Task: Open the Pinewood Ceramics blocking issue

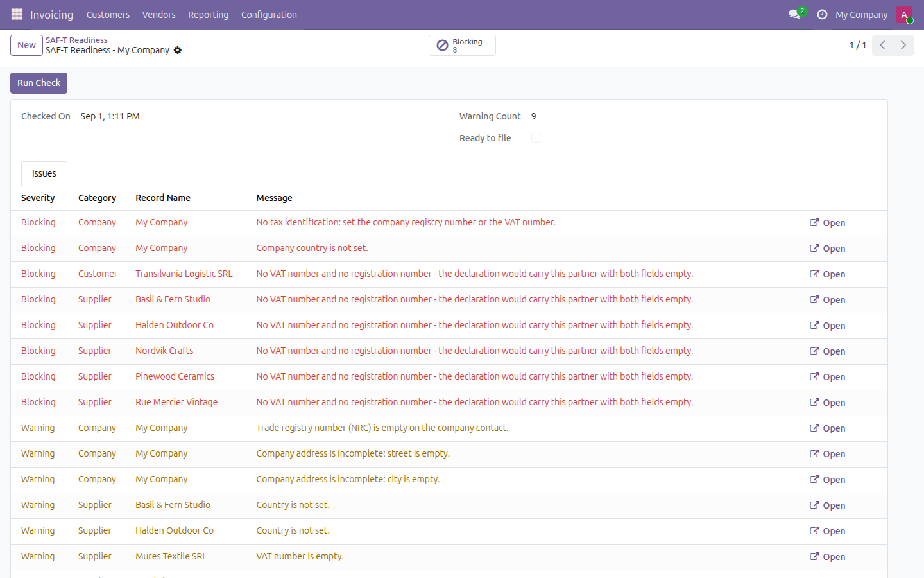Action: 827,377
